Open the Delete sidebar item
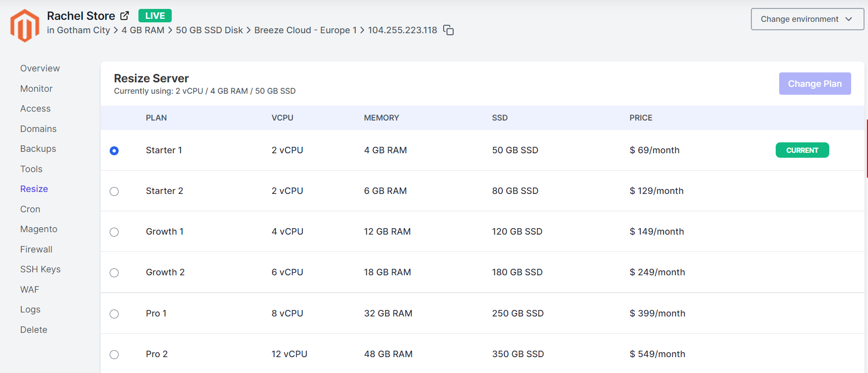Image resolution: width=868 pixels, height=373 pixels. point(34,330)
